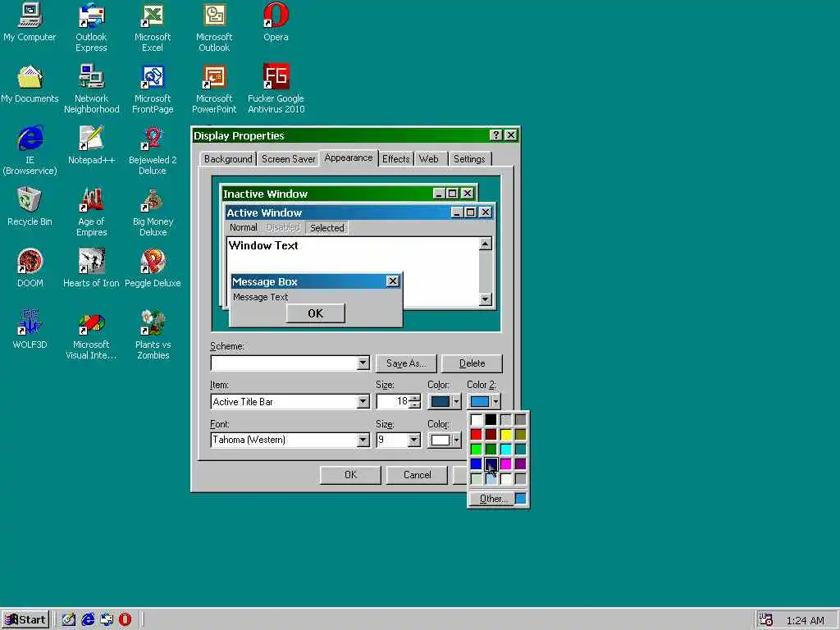Screen dimensions: 840x630
Task: Click the Other... button in color palette
Action: (491, 499)
